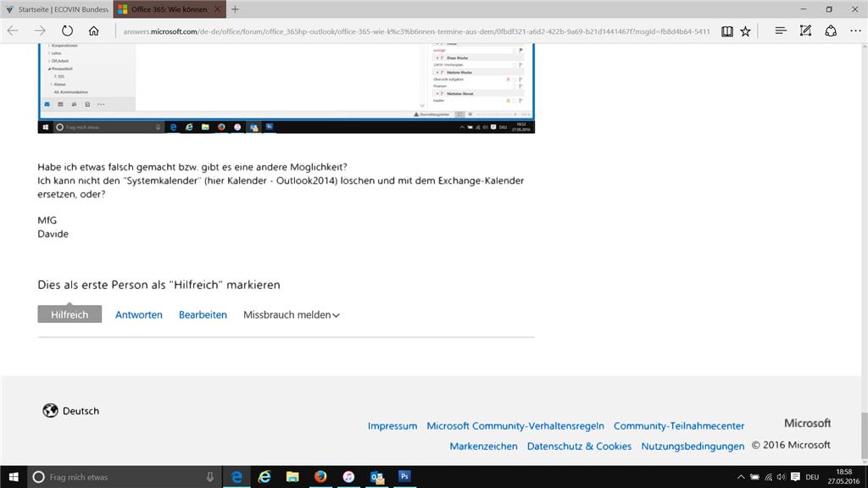
Task: Open Photoshop from the taskbar
Action: [404, 477]
